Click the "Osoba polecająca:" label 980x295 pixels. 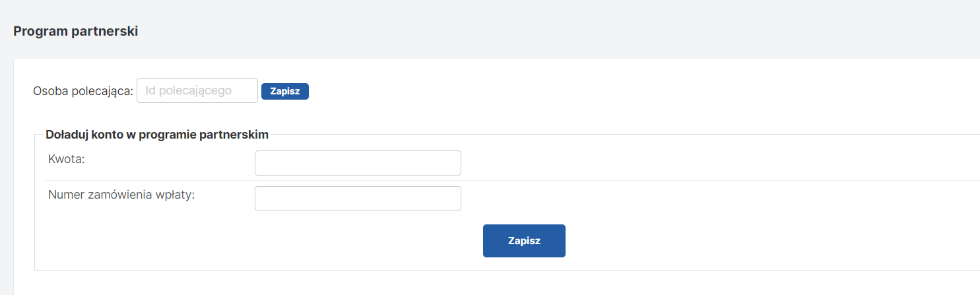[x=83, y=91]
